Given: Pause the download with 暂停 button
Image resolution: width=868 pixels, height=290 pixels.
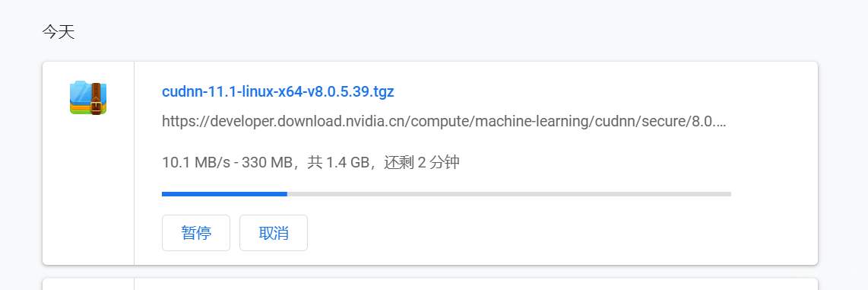Looking at the screenshot, I should [x=196, y=233].
